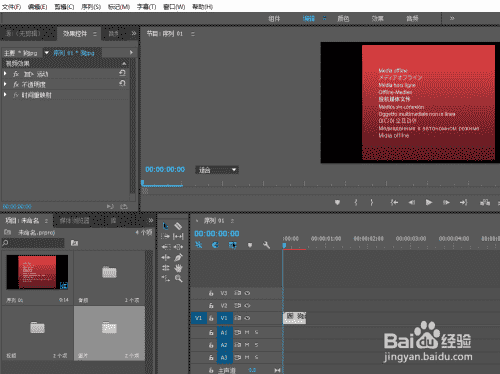Switch to the 颜色 workspace
The height and width of the screenshot is (374, 500).
[x=343, y=19]
